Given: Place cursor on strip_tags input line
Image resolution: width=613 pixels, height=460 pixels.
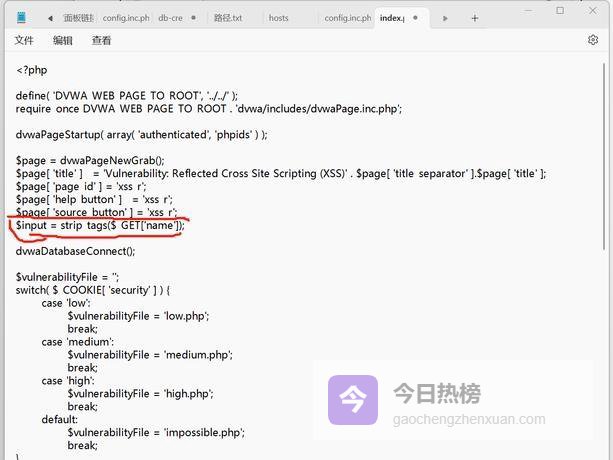Looking at the screenshot, I should pyautogui.click(x=100, y=226).
